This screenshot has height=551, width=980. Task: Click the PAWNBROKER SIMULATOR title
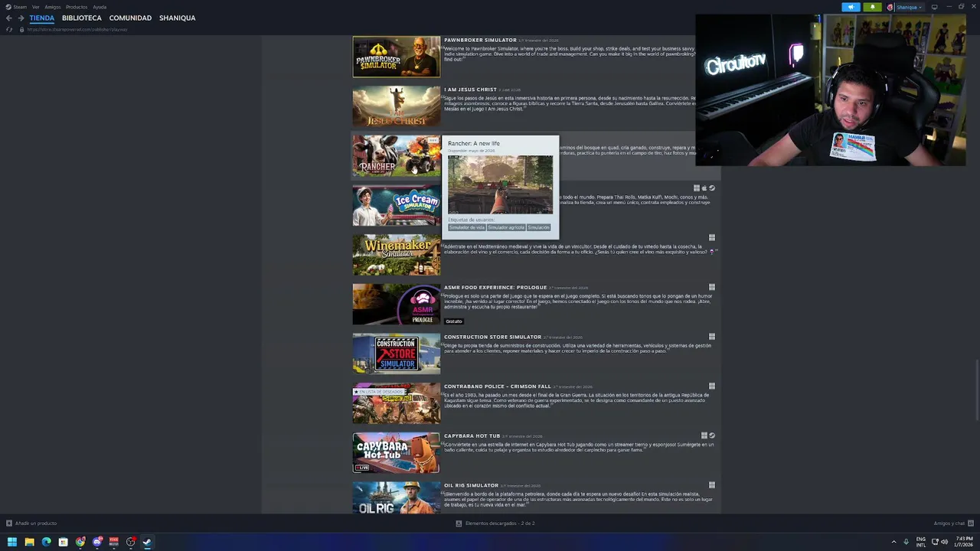(480, 40)
